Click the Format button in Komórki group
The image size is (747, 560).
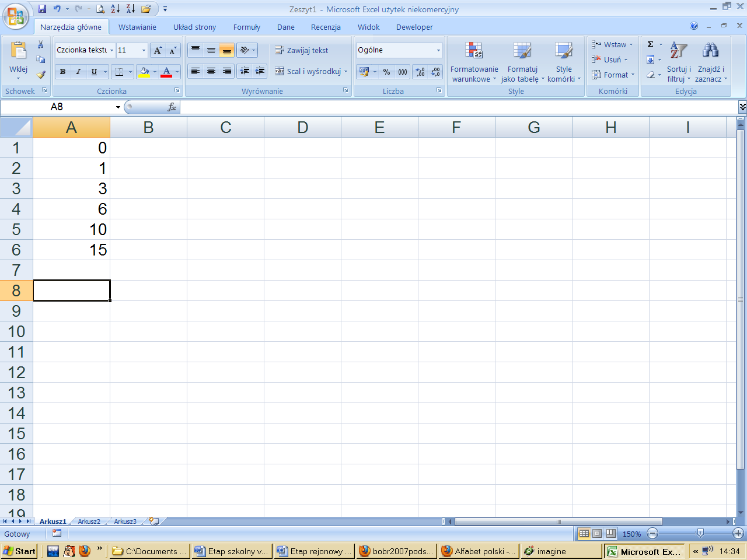point(613,75)
